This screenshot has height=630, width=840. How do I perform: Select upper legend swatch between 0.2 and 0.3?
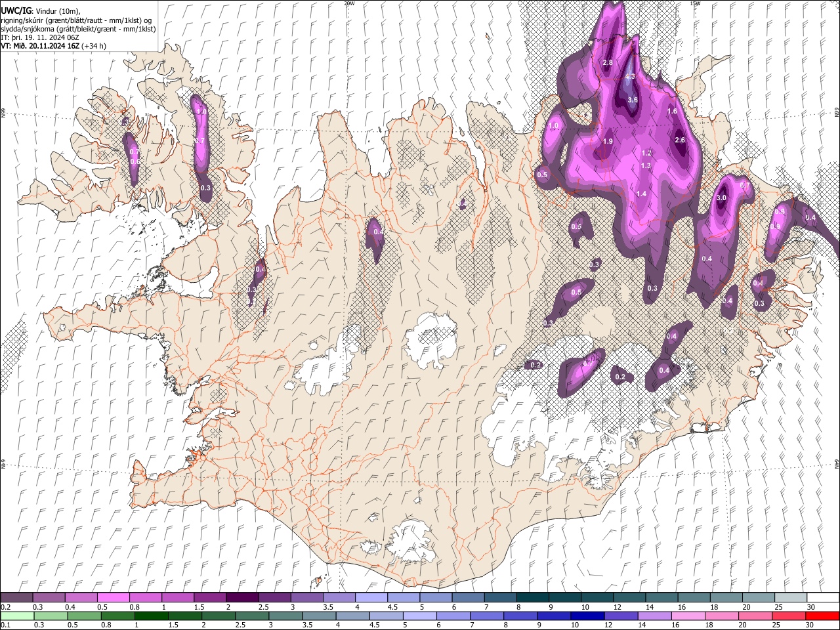[17, 597]
